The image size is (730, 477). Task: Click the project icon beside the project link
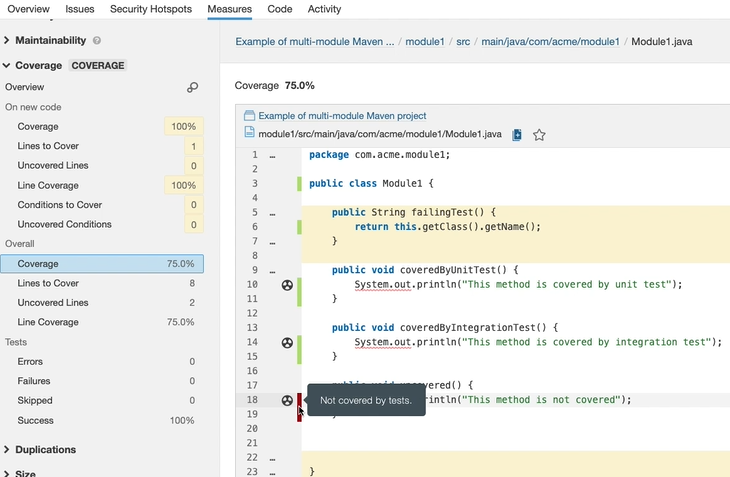tap(250, 115)
